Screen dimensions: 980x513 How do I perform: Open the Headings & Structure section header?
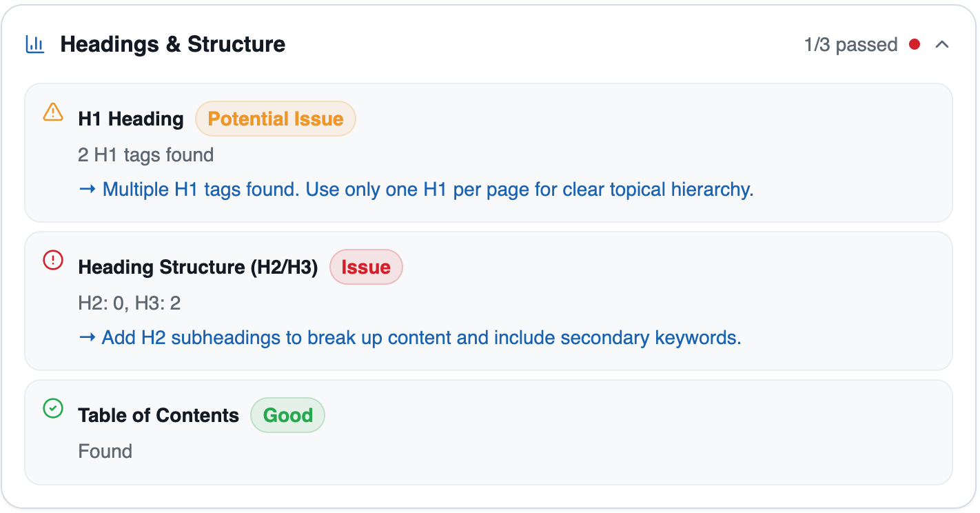click(x=173, y=44)
